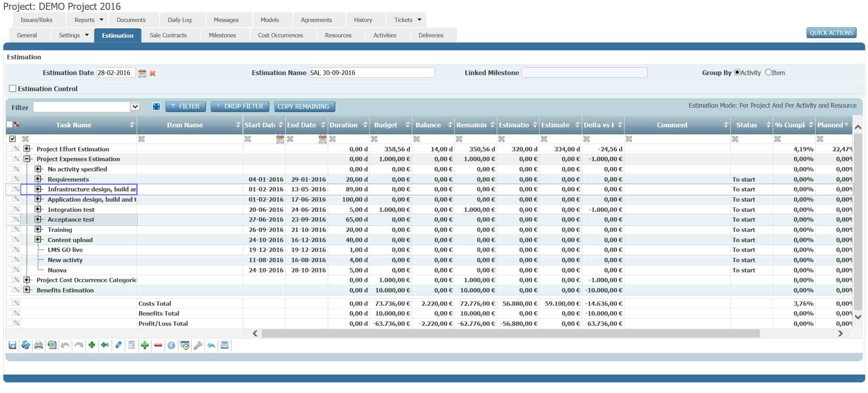Image resolution: width=868 pixels, height=393 pixels.
Task: Tick the checkbox on the Requirements row
Action: pos(10,179)
